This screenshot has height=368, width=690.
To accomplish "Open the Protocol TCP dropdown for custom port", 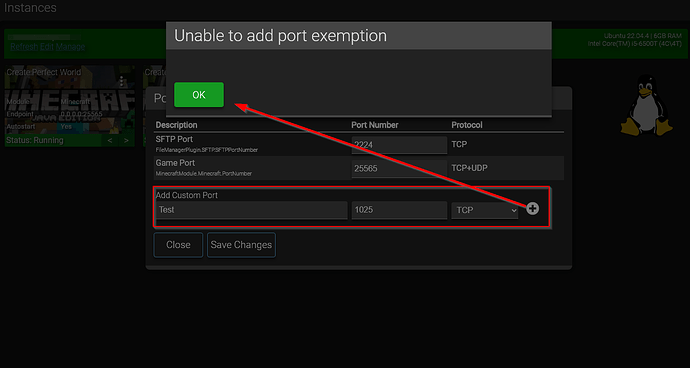I will coord(485,210).
